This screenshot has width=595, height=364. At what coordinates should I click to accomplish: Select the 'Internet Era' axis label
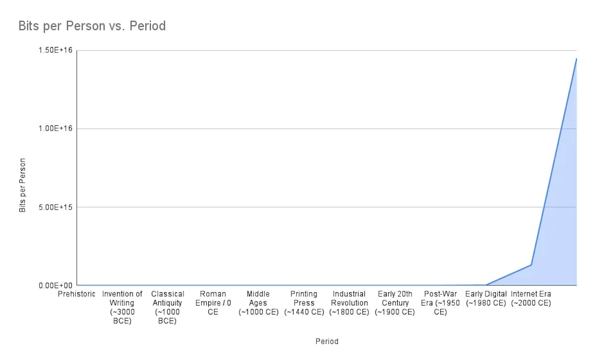click(x=531, y=298)
